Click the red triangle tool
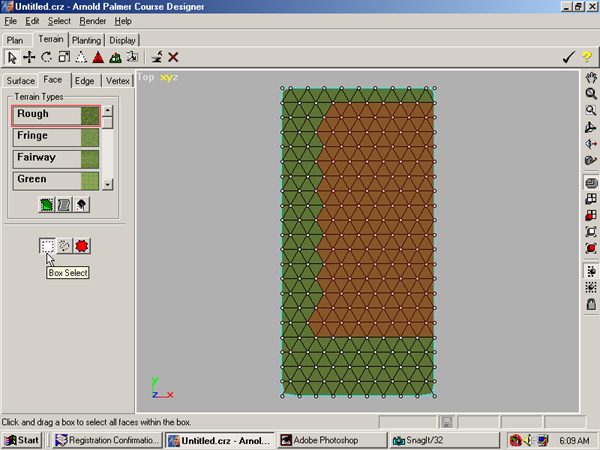The image size is (600, 450). (98, 57)
